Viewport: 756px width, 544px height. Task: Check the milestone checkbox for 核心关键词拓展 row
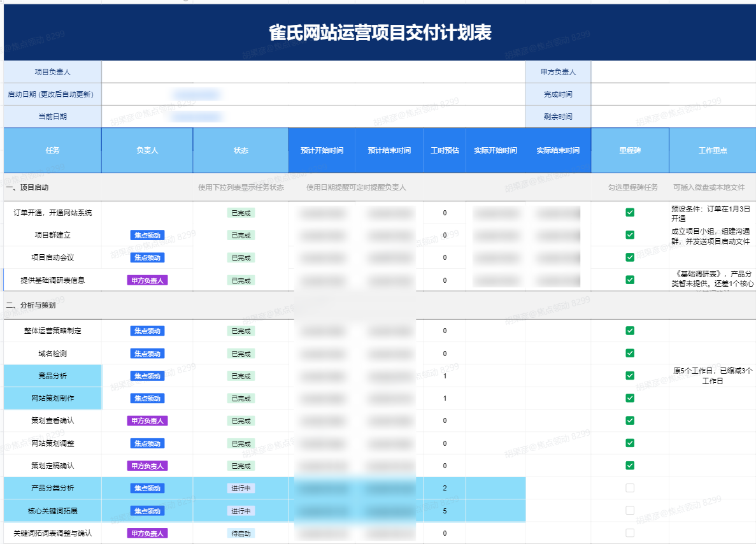click(x=630, y=510)
